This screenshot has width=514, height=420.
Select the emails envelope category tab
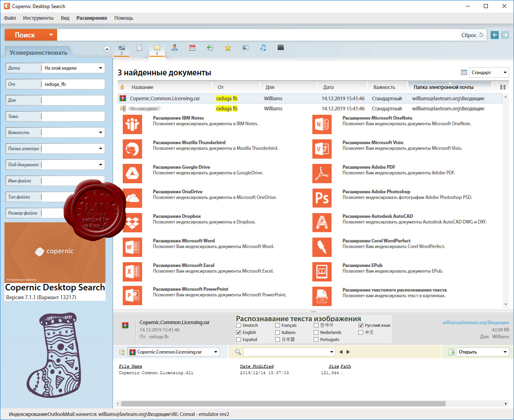(x=157, y=50)
